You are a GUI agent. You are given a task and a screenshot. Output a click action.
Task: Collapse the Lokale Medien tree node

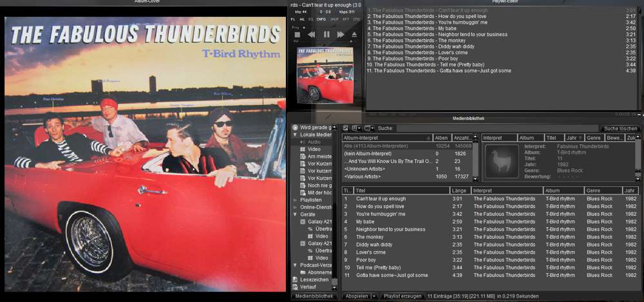295,135
